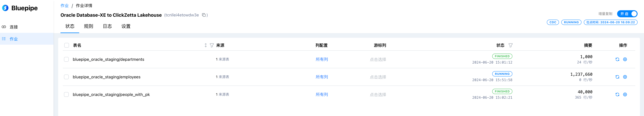The image size is (644, 116).
Task: Click the refresh icon for the employees row
Action: point(617,77)
